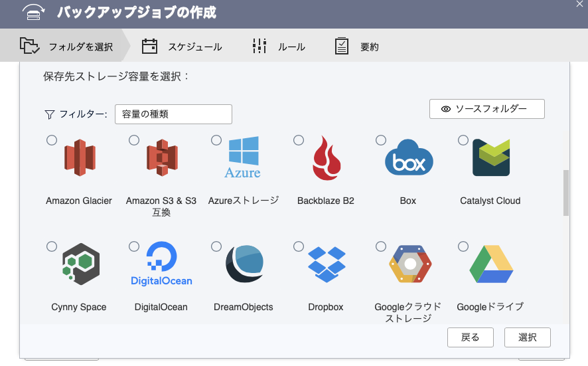
Task: Click the 保存先ストレージ容量を選択 heading
Action: point(115,76)
